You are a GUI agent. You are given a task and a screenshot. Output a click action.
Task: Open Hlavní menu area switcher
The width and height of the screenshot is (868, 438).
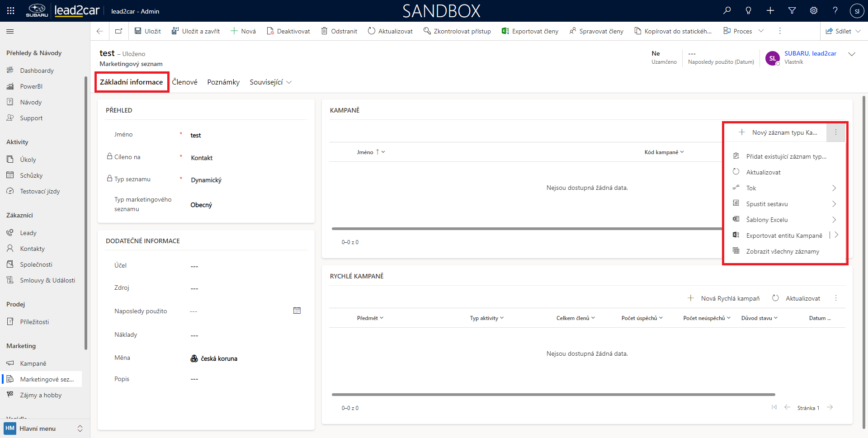pyautogui.click(x=43, y=429)
